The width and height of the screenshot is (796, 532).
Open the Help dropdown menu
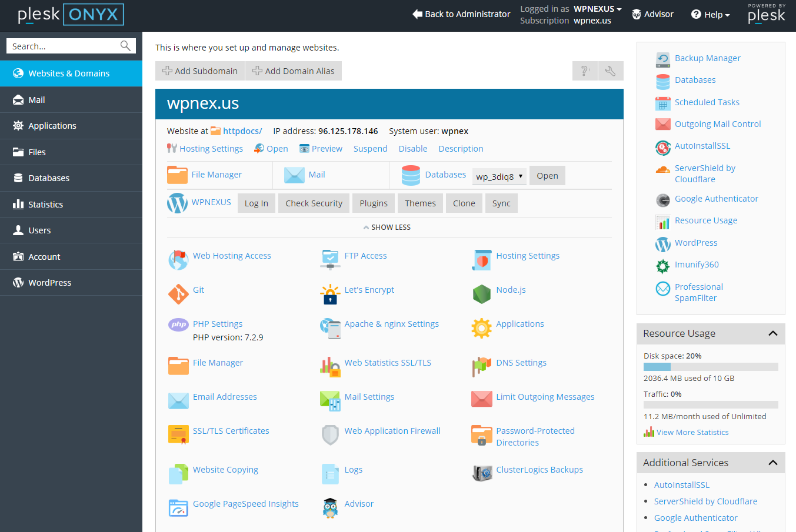tap(711, 15)
